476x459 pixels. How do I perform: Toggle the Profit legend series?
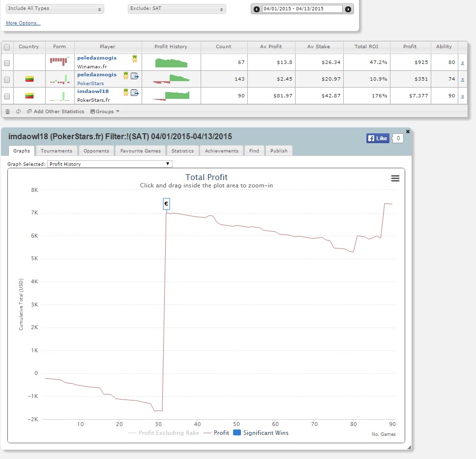pos(216,433)
